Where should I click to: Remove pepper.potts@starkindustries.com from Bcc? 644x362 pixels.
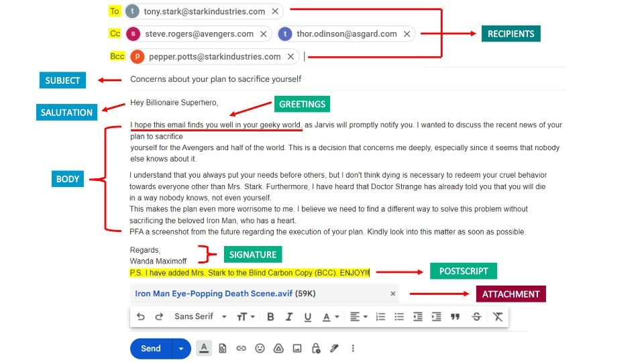click(290, 56)
